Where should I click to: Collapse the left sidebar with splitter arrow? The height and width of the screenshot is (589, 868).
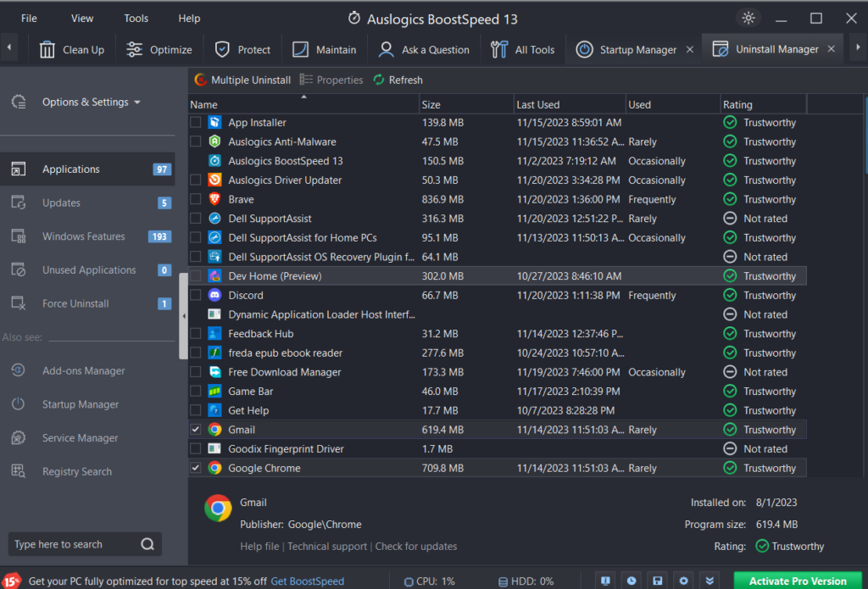coord(184,315)
